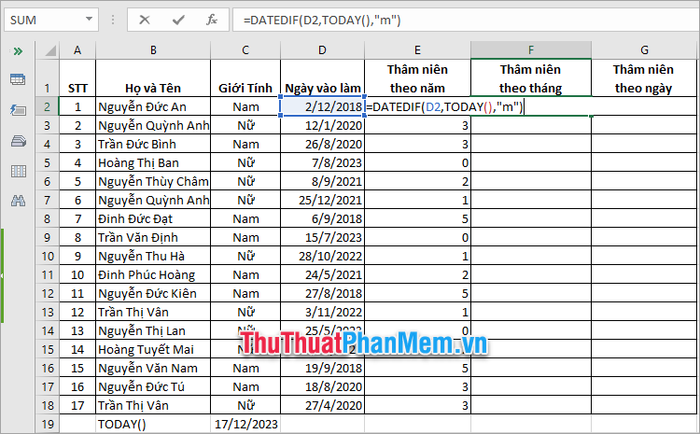Screen dimensions: 700x434
Task: Cancel the formula entry with the X icon
Action: (x=144, y=20)
